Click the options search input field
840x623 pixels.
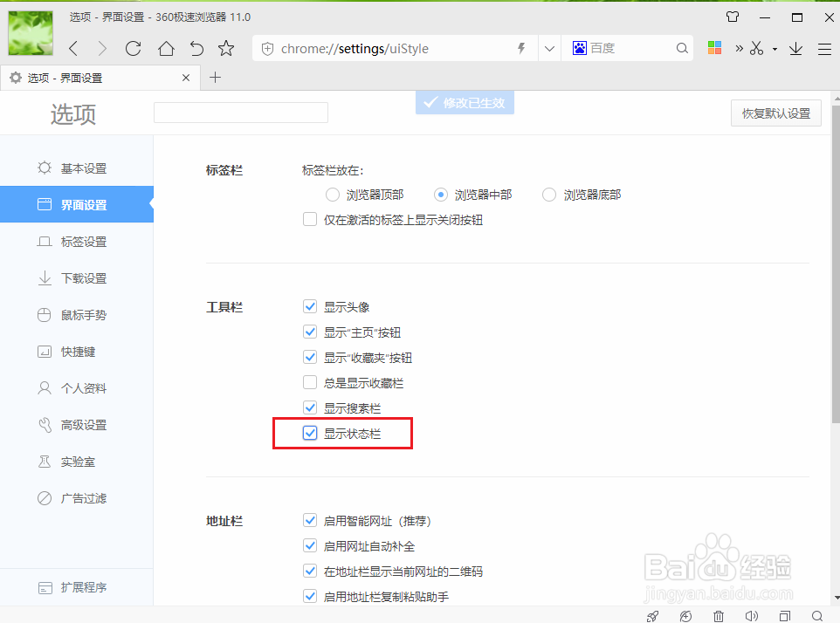tap(240, 112)
